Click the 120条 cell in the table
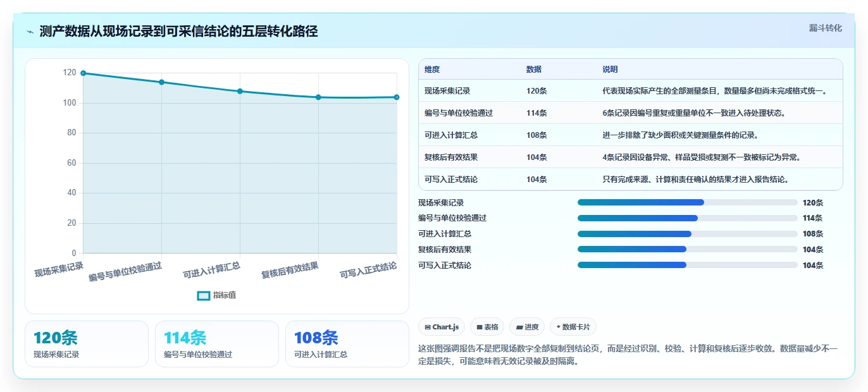This screenshot has width=868, height=392. point(536,91)
